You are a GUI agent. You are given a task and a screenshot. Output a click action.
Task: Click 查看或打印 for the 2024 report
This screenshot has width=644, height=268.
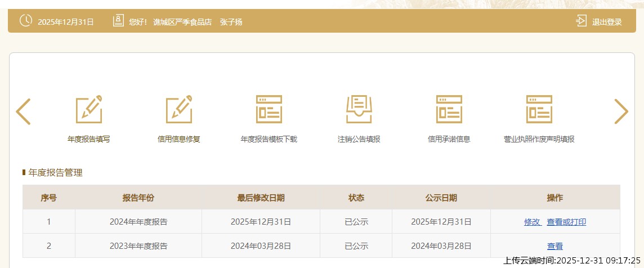(x=566, y=222)
